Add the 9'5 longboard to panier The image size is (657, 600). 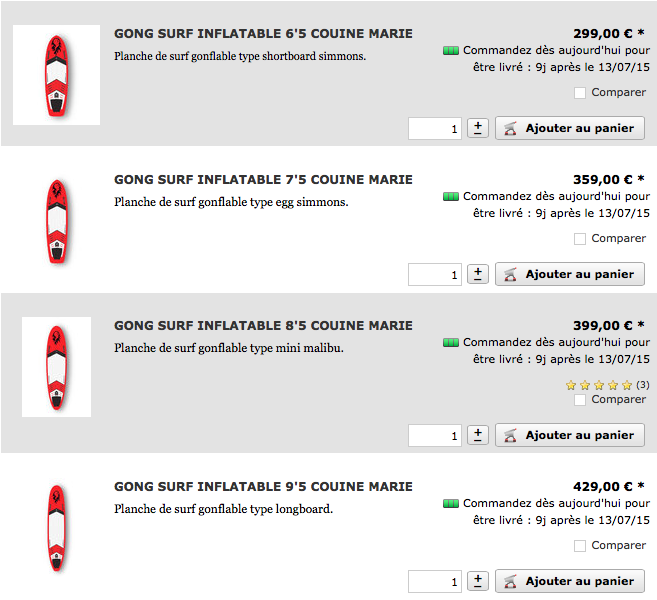(570, 581)
